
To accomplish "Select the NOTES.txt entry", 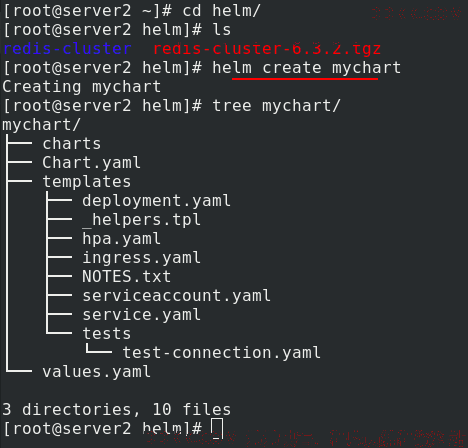I will point(126,277).
